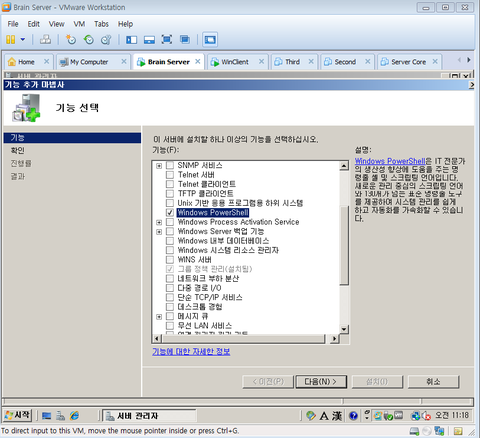Open the File menu
The height and width of the screenshot is (438, 480).
tap(13, 24)
